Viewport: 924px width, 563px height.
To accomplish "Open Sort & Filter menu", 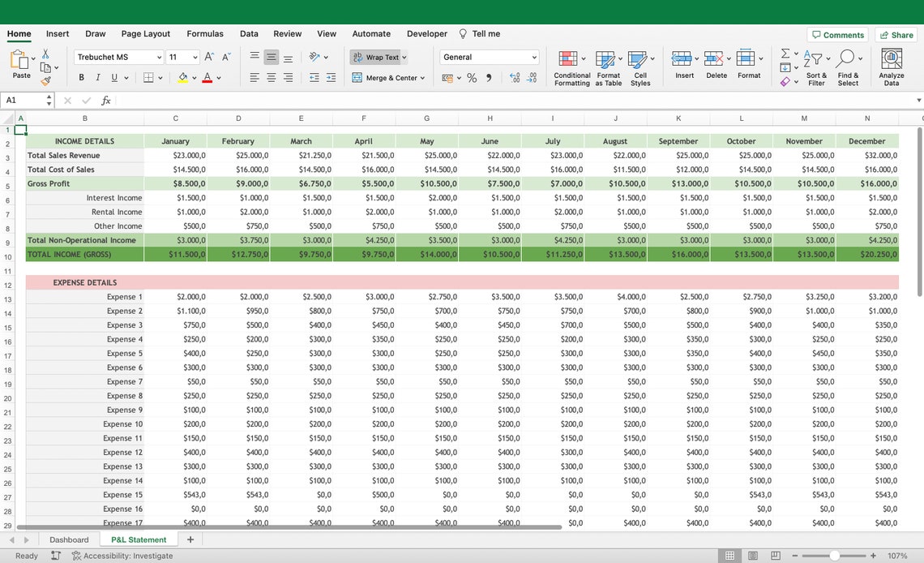I will click(x=816, y=68).
